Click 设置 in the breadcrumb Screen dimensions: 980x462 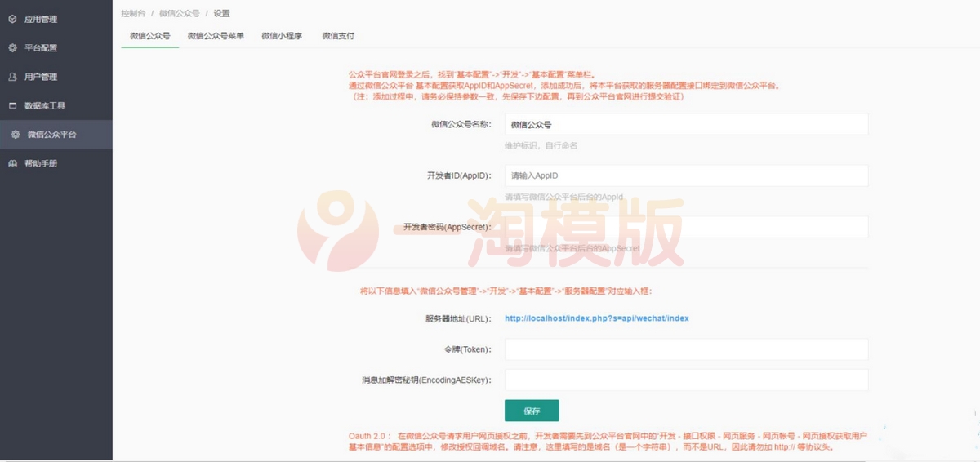point(222,14)
